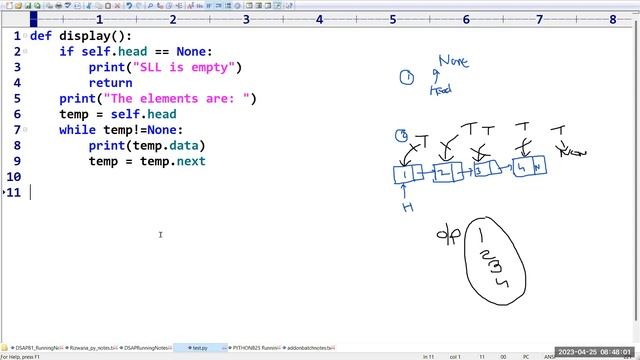Click the "The elements are: " string
Viewport: 640px width, 360px height.
(x=176, y=98)
